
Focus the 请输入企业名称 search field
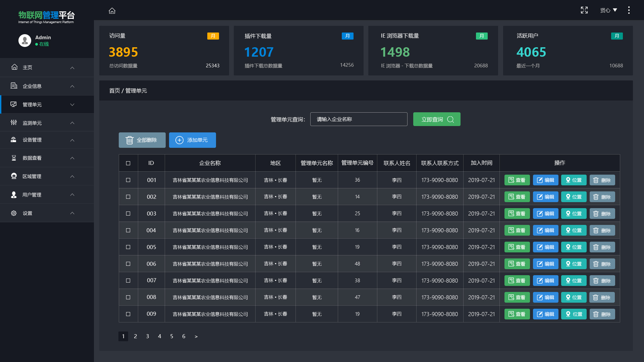(359, 119)
